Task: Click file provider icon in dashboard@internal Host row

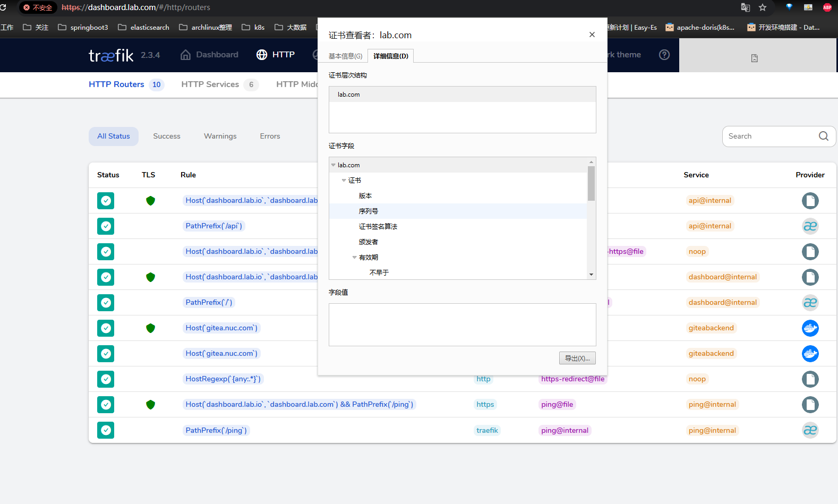Action: point(810,277)
